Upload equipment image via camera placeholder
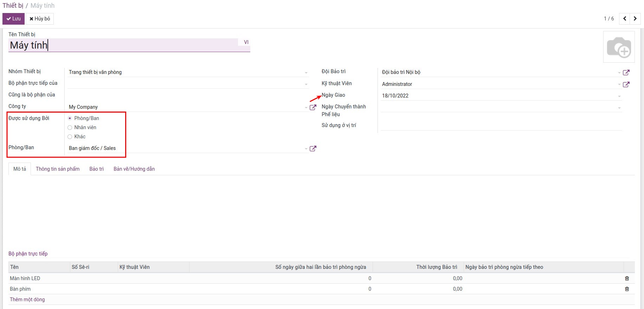The width and height of the screenshot is (644, 309). [x=619, y=47]
